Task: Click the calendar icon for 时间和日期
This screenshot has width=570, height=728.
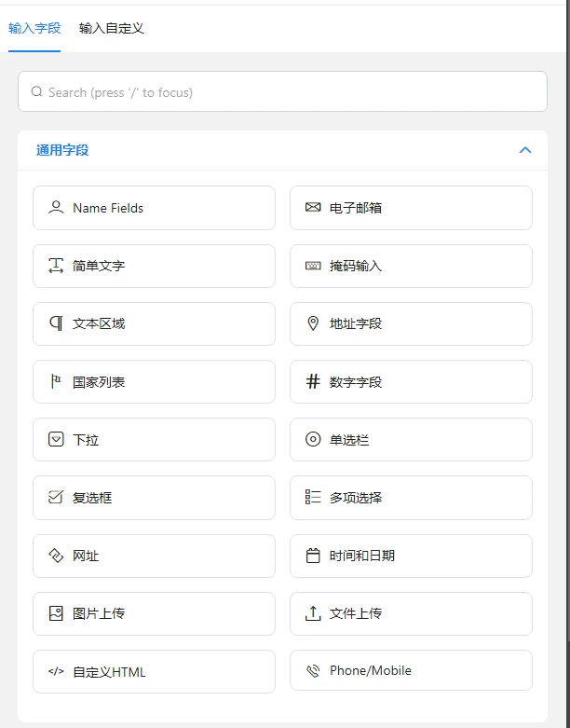Action: [313, 556]
